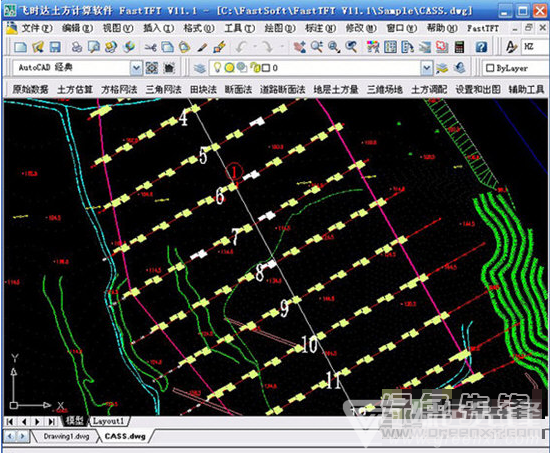550x453 pixels.
Task: Click the Print Preview icon
Action: click(x=94, y=47)
